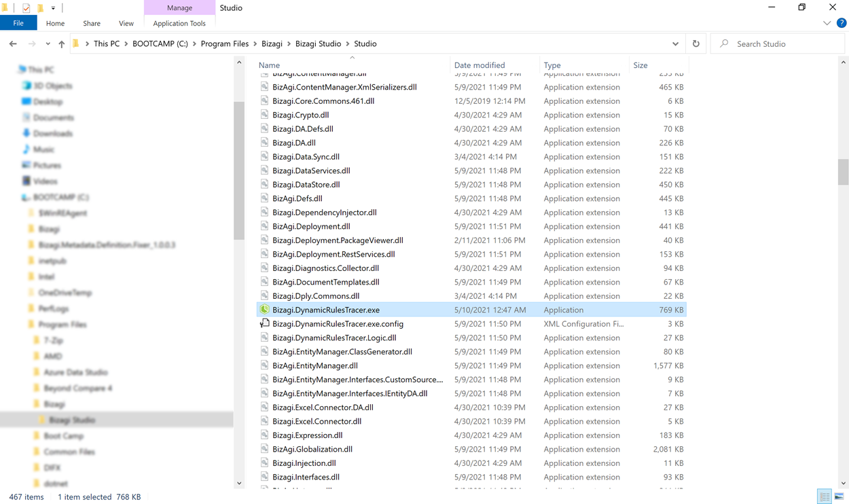Open recent locations dropdown arrow

[48, 44]
